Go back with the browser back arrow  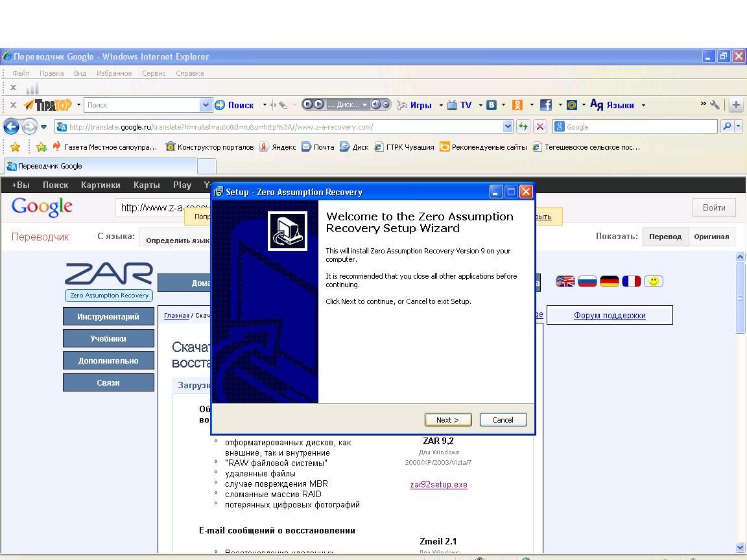[12, 126]
